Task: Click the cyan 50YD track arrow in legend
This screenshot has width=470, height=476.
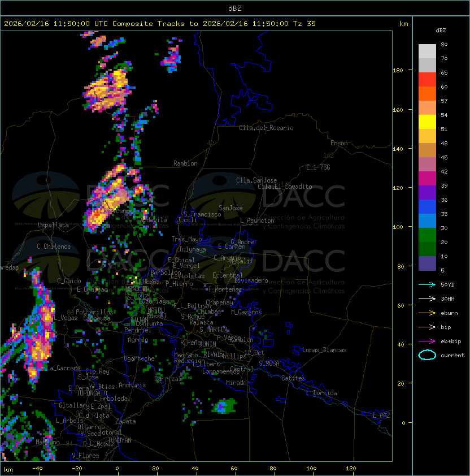Action: click(x=427, y=284)
